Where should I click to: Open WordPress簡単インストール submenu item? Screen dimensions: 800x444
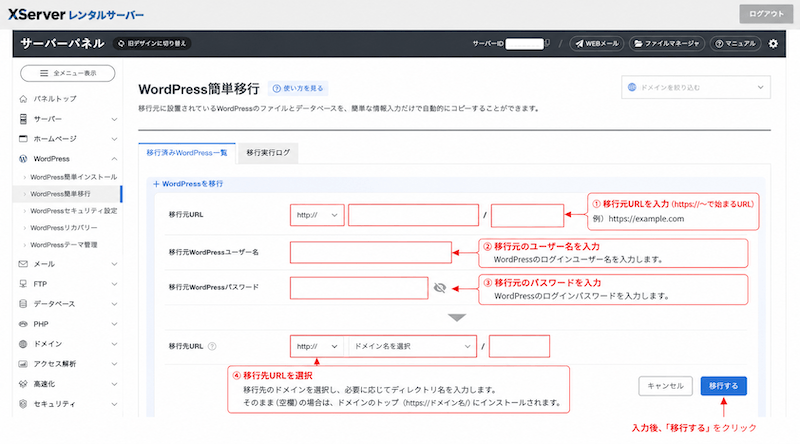73,177
